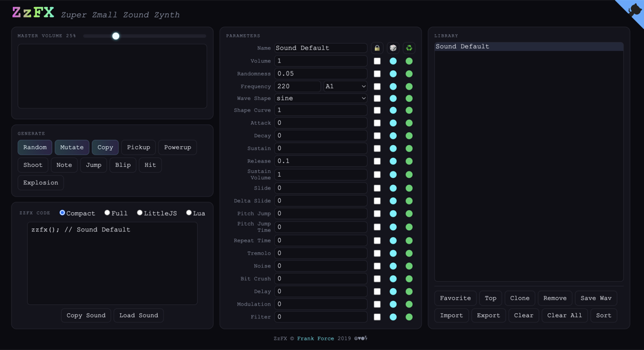Click the green reset dot for Decay
The width and height of the screenshot is (644, 350).
click(x=409, y=136)
